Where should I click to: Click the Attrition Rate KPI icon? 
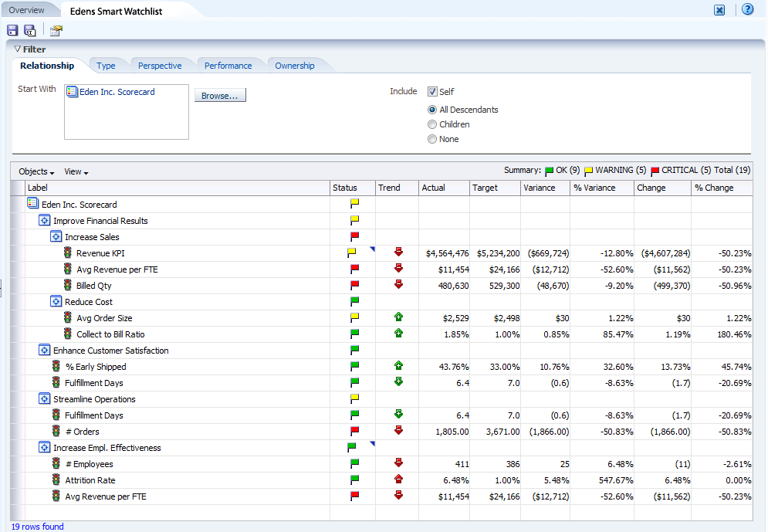tap(56, 480)
